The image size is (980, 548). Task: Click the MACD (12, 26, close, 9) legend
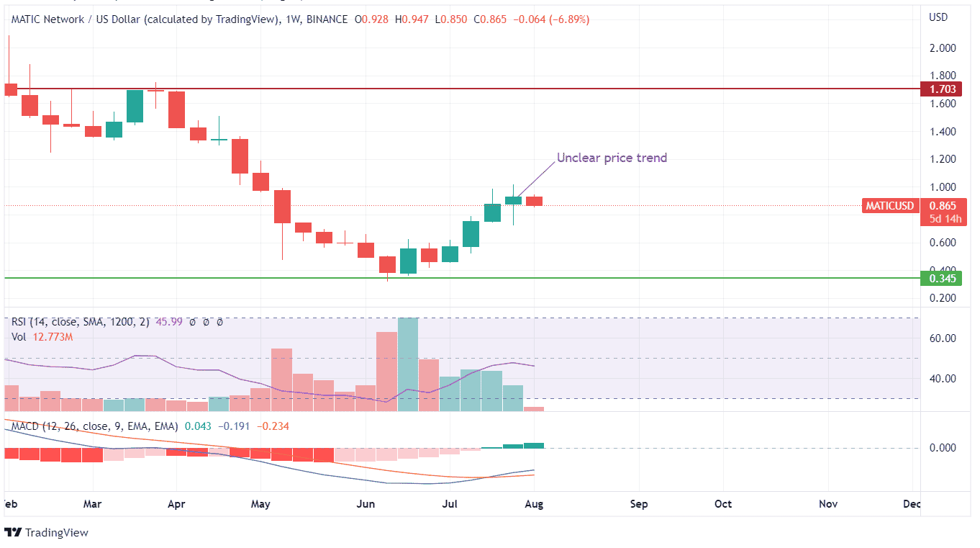point(96,426)
